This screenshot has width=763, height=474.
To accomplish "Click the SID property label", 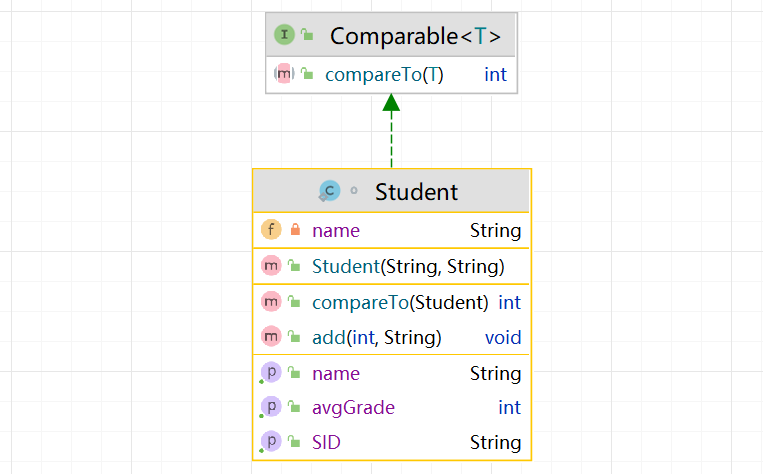I will click(x=328, y=442).
